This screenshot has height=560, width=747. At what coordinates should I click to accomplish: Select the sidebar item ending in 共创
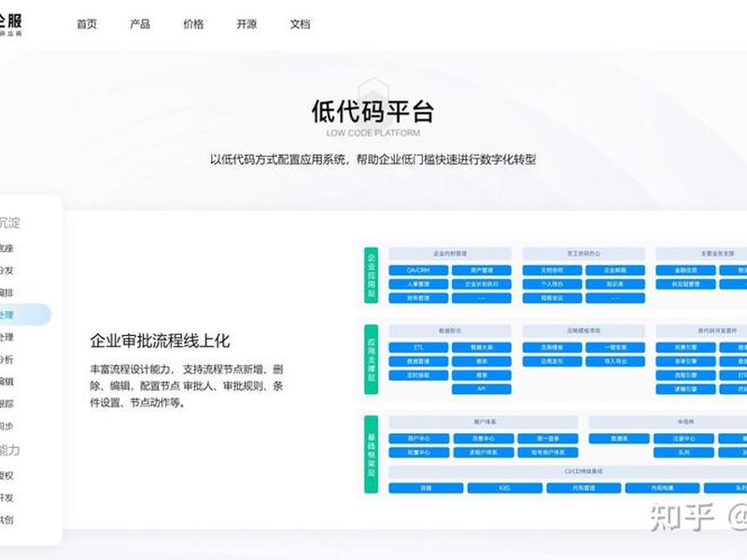(7, 520)
